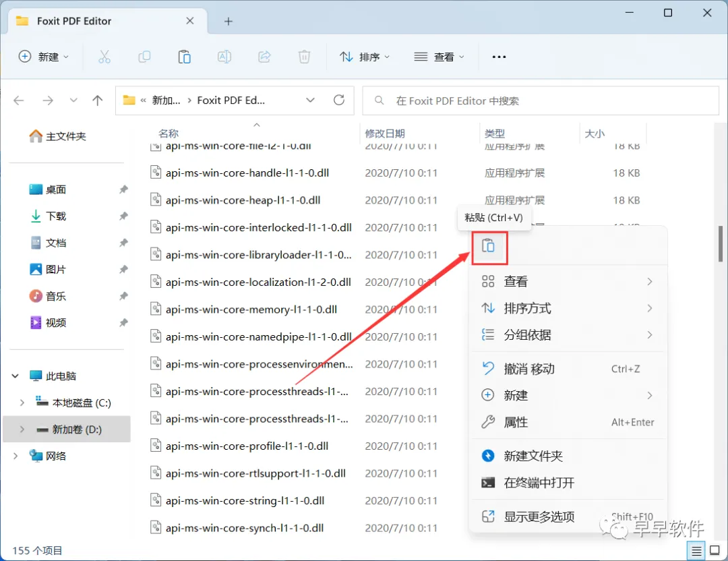Choose 属性 in context menu

pos(568,422)
